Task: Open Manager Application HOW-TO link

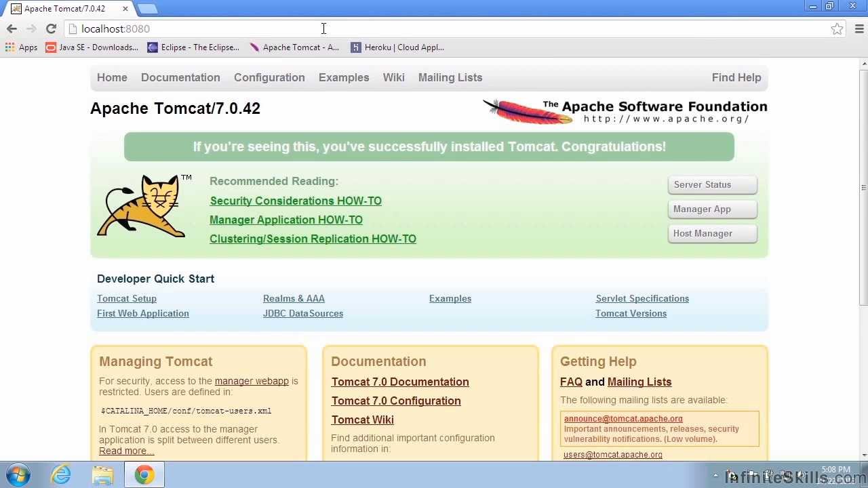Action: [x=286, y=220]
